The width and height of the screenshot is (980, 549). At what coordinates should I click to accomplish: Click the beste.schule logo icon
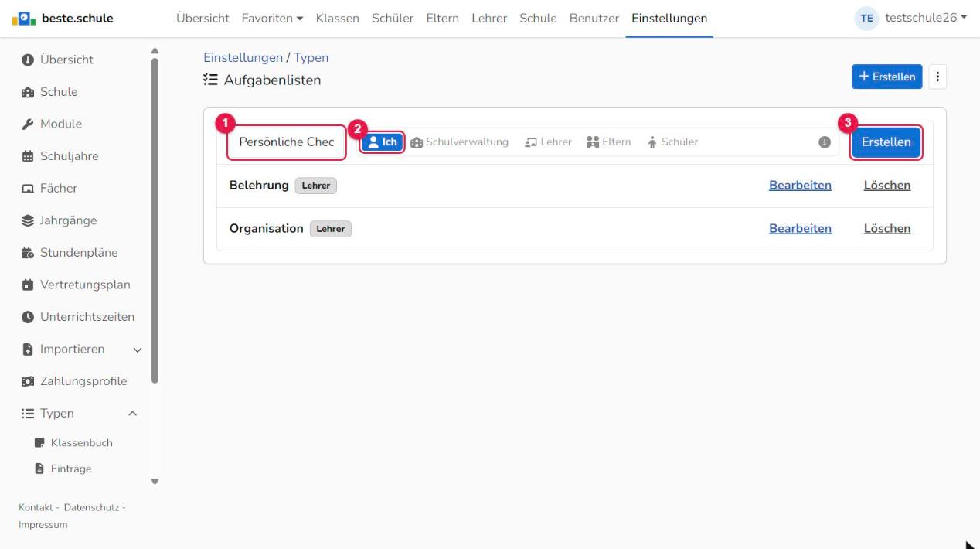25,19
